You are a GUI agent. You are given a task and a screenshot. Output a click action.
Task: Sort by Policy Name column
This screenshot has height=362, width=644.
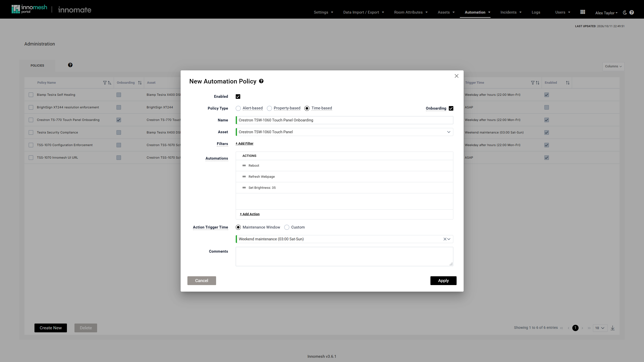click(x=109, y=83)
